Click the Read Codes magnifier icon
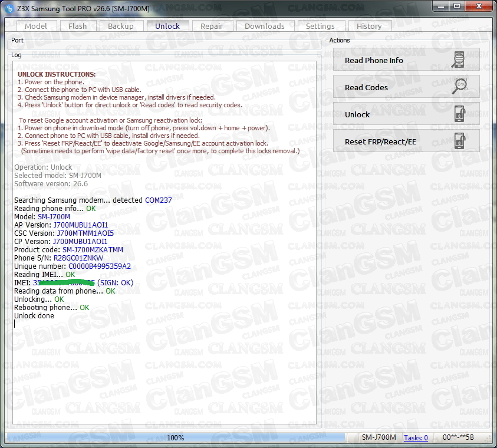The height and width of the screenshot is (448, 497). click(x=459, y=86)
